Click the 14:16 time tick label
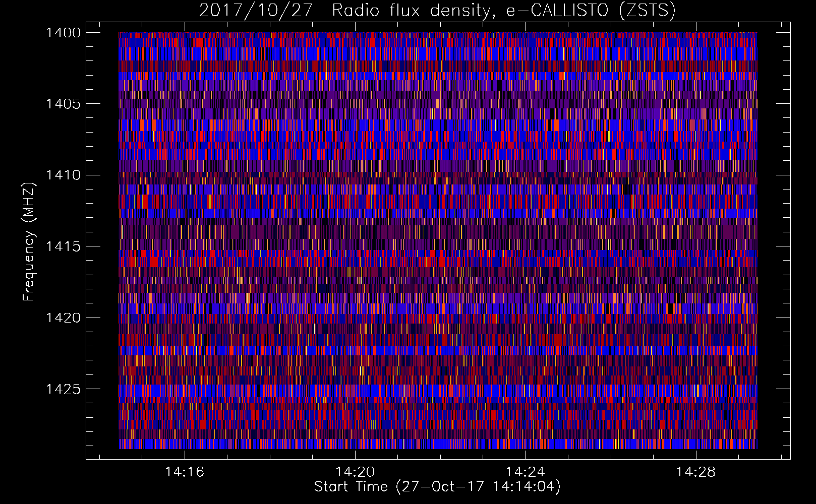The height and width of the screenshot is (504, 816). click(x=185, y=472)
